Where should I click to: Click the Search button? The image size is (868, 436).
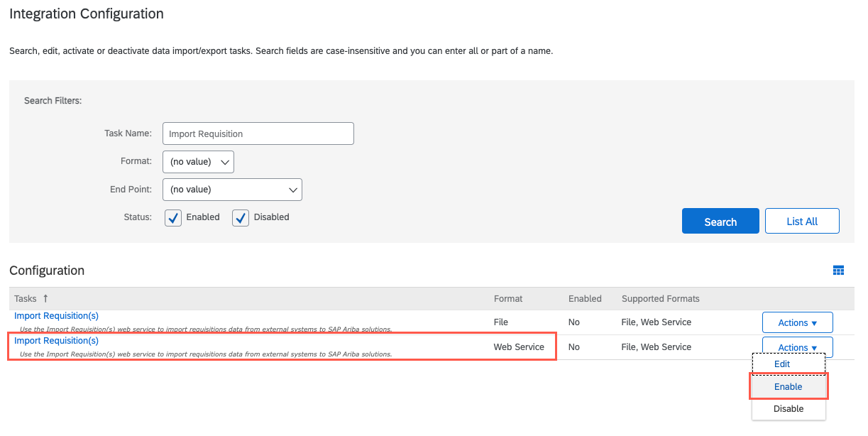click(x=720, y=221)
